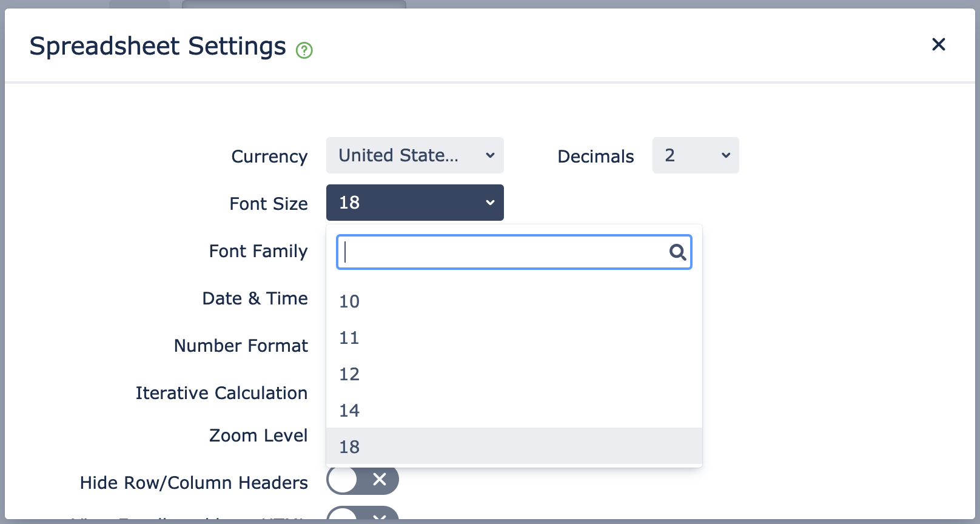
Task: Click the Currency dropdown chevron arrow
Action: 490,155
